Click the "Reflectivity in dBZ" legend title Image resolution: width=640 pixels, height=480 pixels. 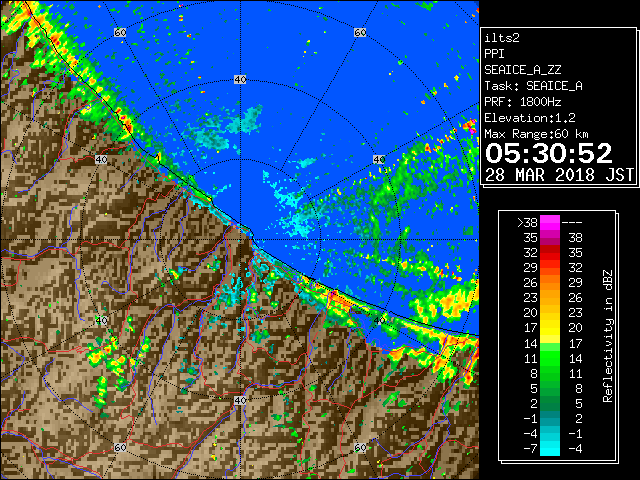pyautogui.click(x=608, y=336)
